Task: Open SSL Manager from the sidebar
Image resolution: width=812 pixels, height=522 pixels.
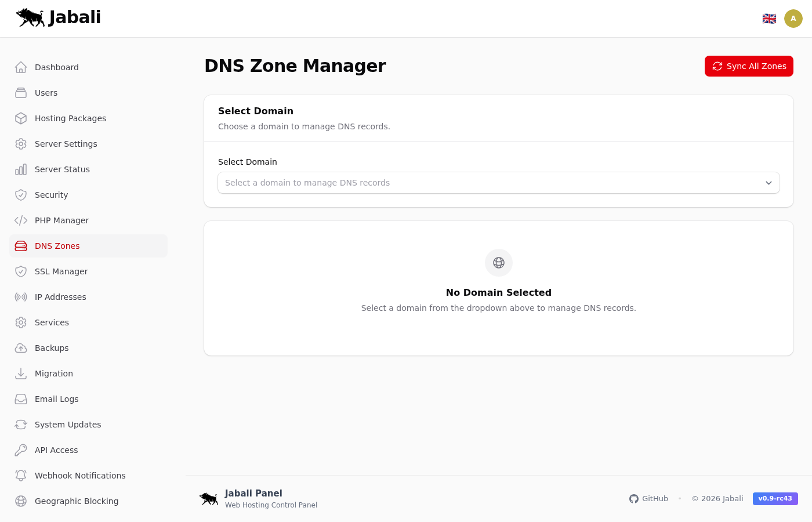Action: click(x=61, y=271)
